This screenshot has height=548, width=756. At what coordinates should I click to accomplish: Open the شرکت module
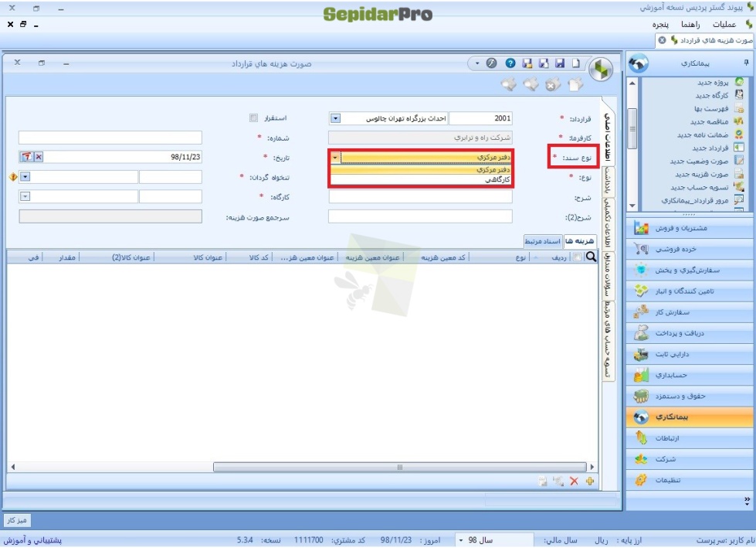[x=690, y=459]
